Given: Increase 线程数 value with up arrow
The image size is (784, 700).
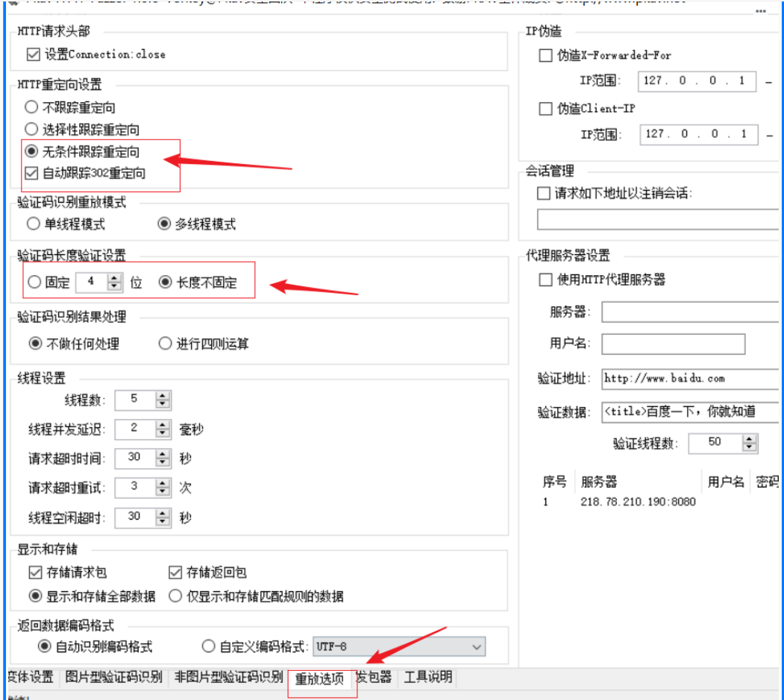Looking at the screenshot, I should [163, 396].
